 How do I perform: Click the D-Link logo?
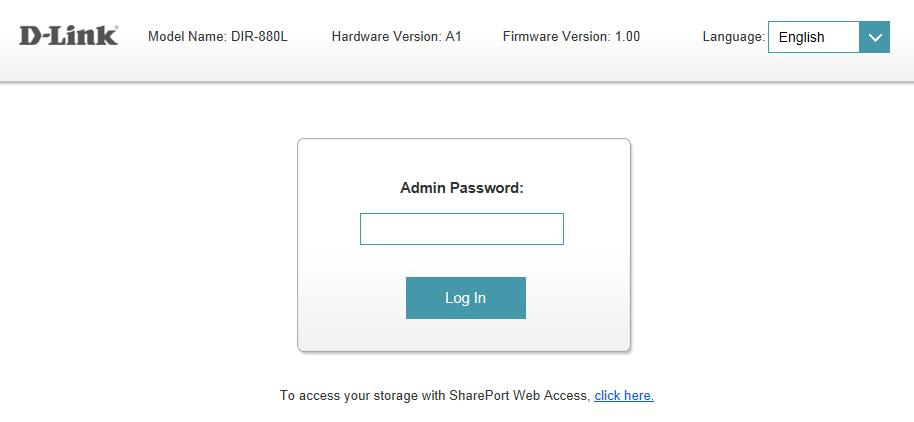(68, 36)
